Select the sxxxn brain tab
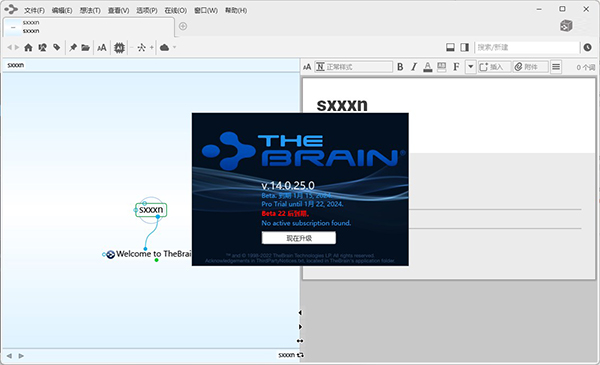Viewport: 600px width, 365px height. tap(89, 27)
